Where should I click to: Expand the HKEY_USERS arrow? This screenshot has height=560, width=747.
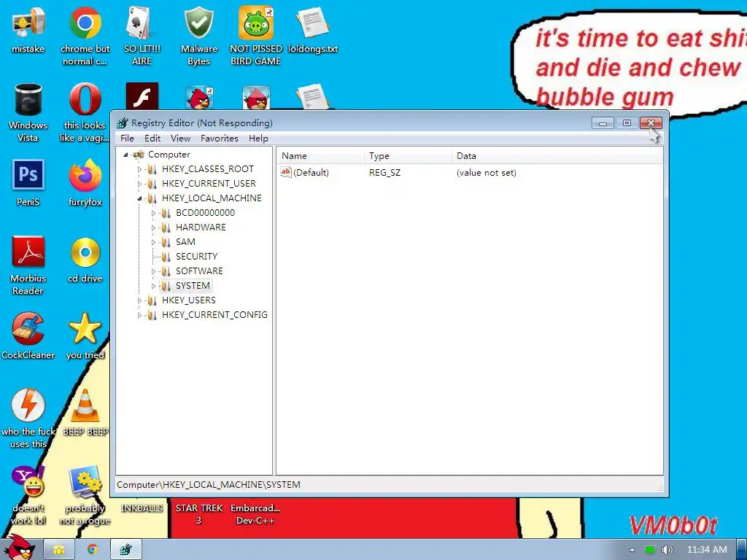click(139, 300)
